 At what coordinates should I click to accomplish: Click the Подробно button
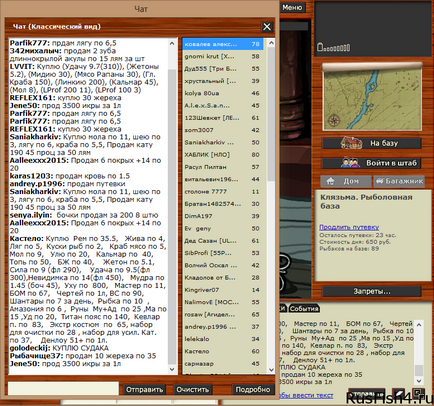(253, 389)
